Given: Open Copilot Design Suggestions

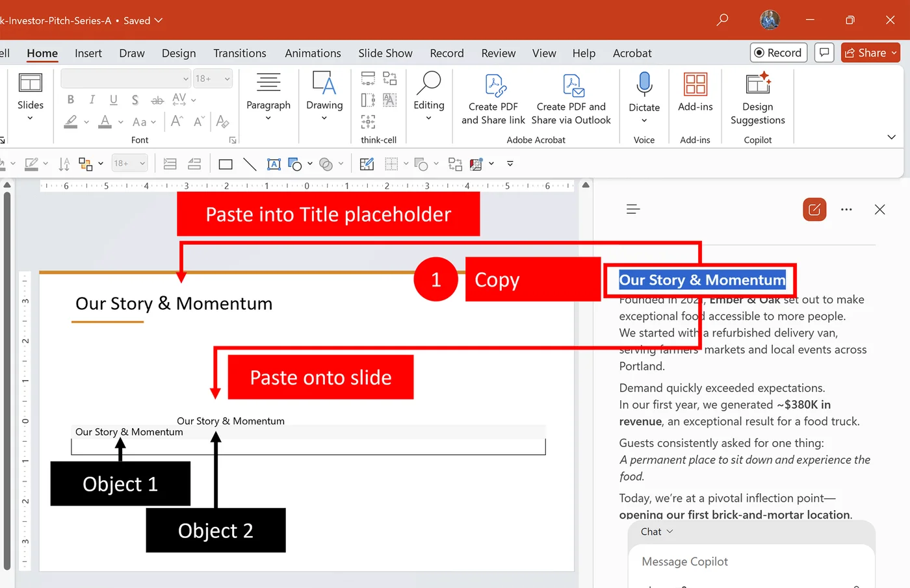Looking at the screenshot, I should coord(758,99).
